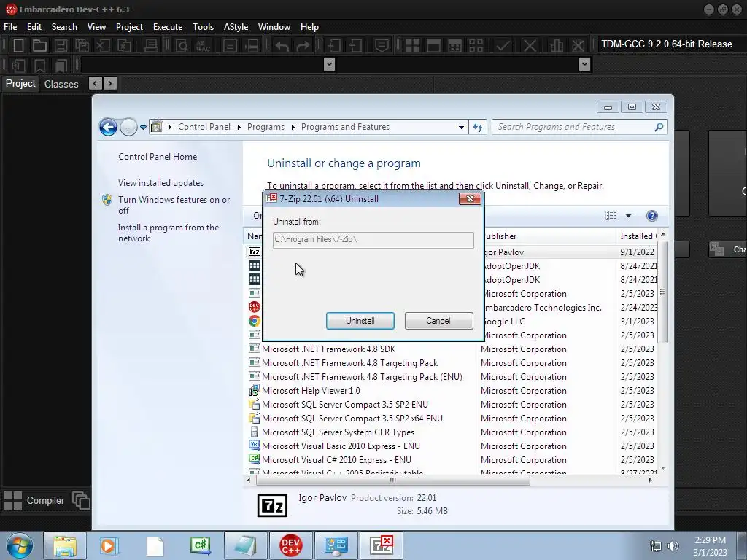Click the Visual C# Express taskbar icon
This screenshot has height=560, width=747.
[200, 545]
